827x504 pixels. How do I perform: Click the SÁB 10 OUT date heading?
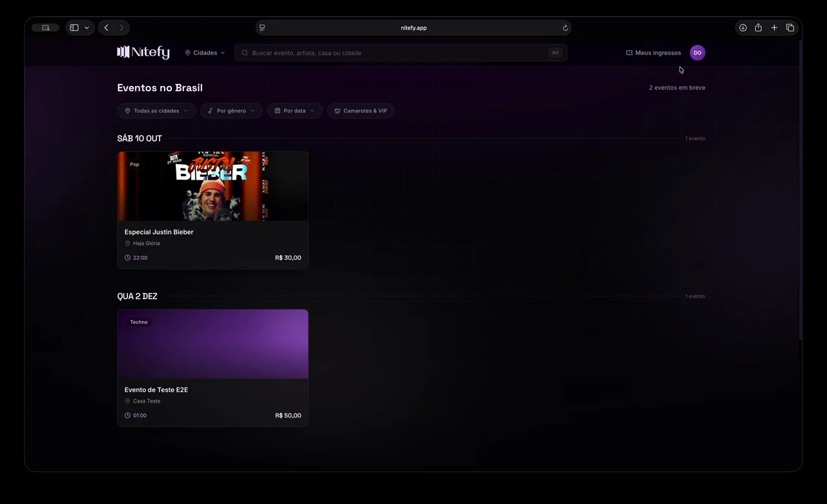pyautogui.click(x=140, y=138)
